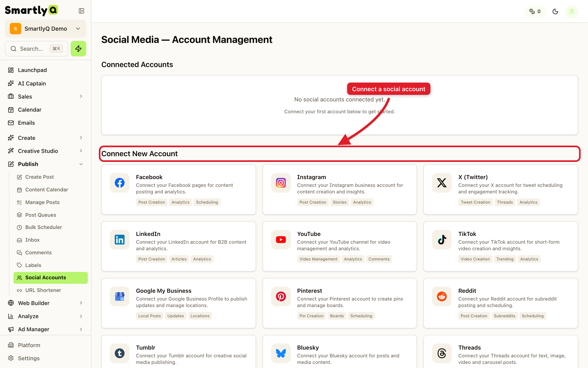The width and height of the screenshot is (588, 368).
Task: Click the Scheduling tag on Facebook card
Action: 207,202
